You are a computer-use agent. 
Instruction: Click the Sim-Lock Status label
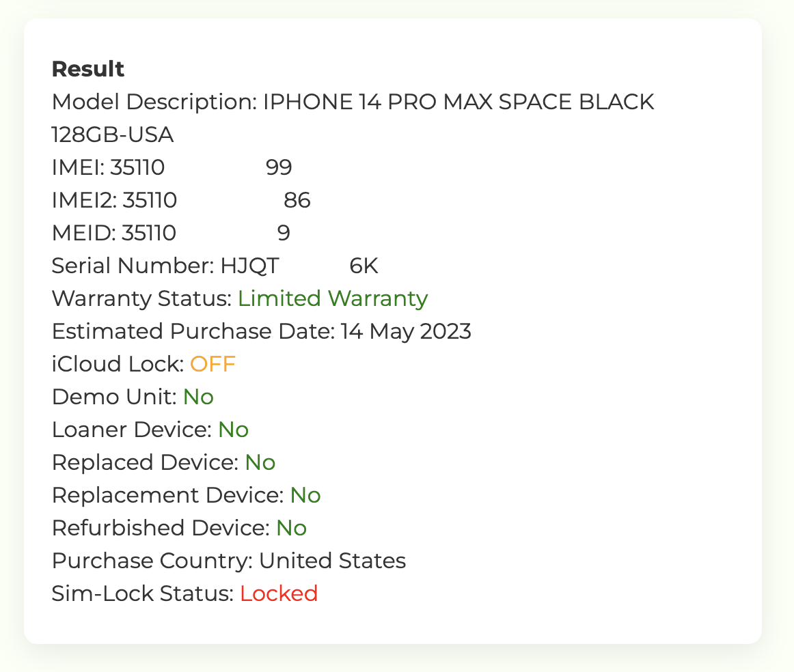[143, 593]
